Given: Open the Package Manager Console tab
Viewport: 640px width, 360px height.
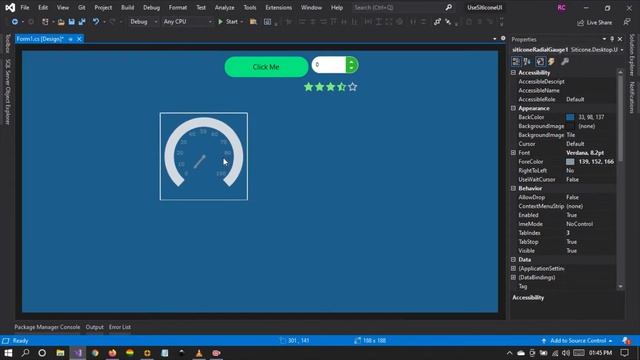Looking at the screenshot, I should tap(47, 327).
